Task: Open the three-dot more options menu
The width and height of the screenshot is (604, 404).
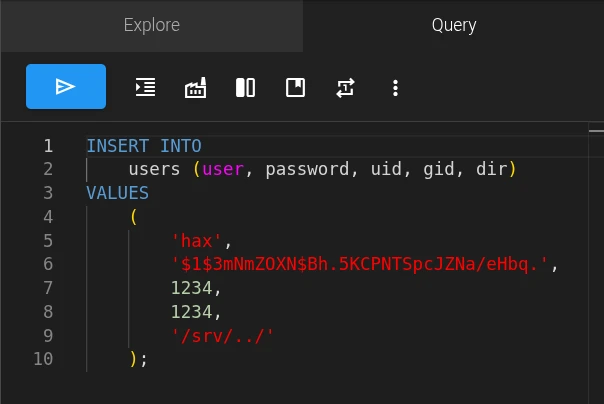Action: (395, 88)
